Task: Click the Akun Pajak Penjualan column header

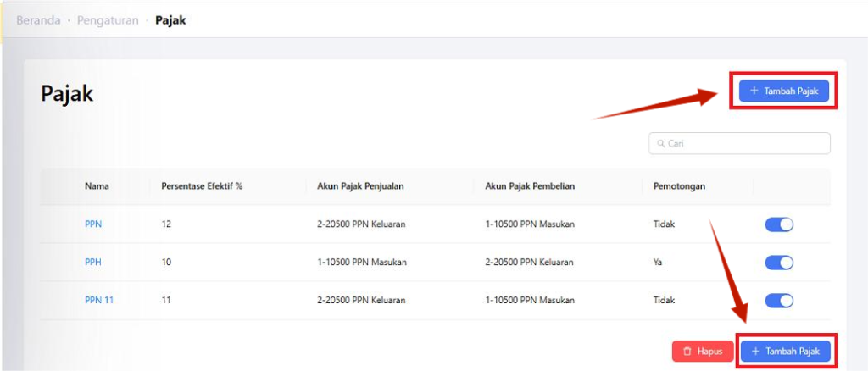Action: (x=360, y=186)
